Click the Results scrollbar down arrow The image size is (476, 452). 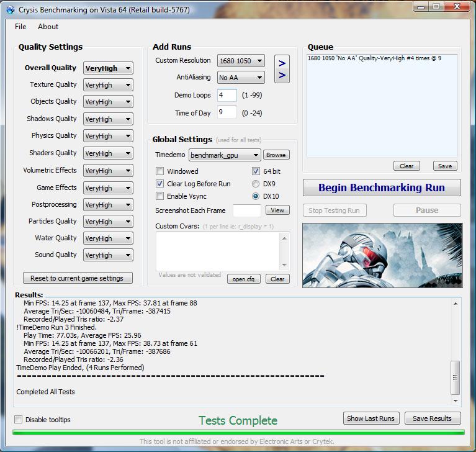[x=456, y=401]
